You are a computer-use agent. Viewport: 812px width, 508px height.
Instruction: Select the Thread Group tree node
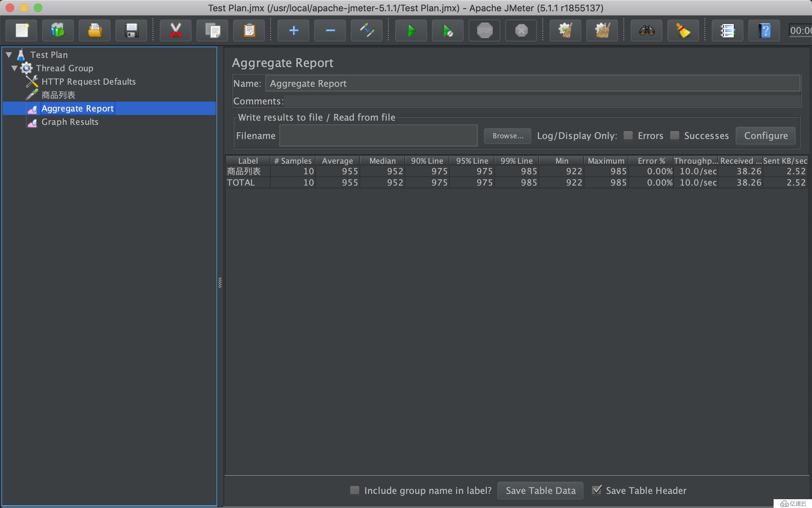click(x=64, y=68)
